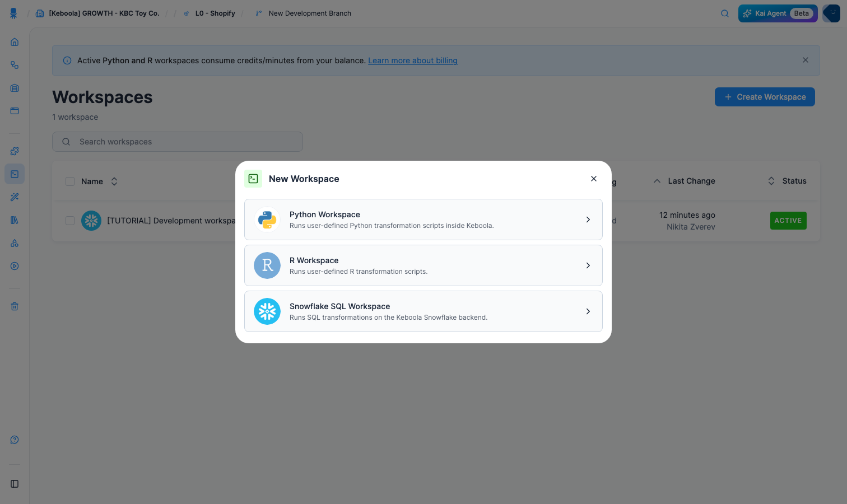The width and height of the screenshot is (847, 504).
Task: Choose the R Workspace title
Action: coord(314,260)
